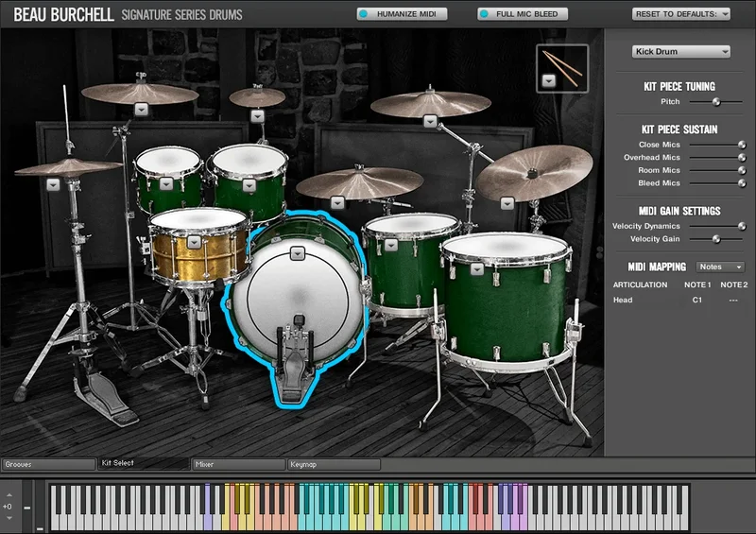Switch to the Grooves tab
Image resolution: width=756 pixels, height=534 pixels.
[49, 465]
